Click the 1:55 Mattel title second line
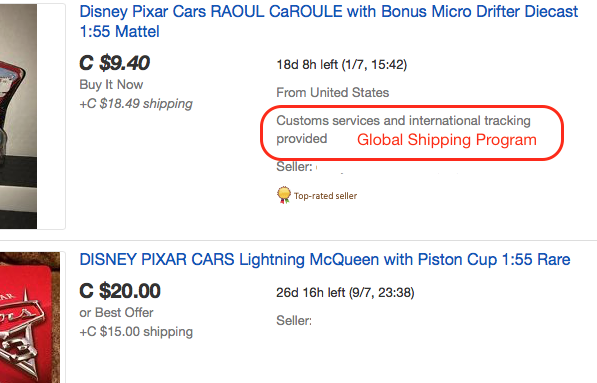Image resolution: width=597 pixels, height=383 pixels. pyautogui.click(x=120, y=32)
